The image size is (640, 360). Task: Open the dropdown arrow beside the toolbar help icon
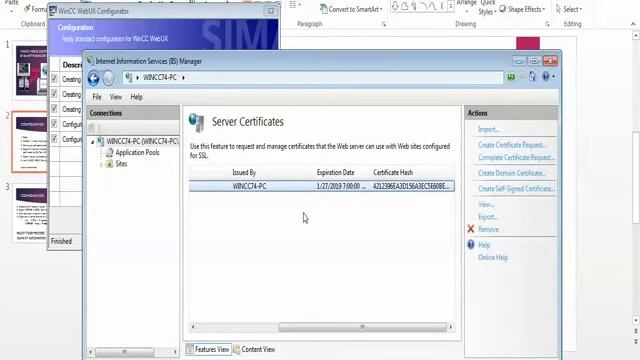[553, 77]
